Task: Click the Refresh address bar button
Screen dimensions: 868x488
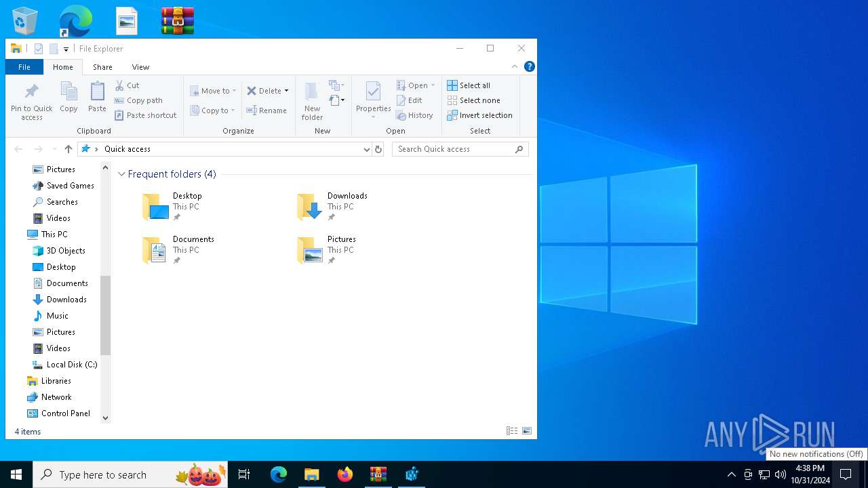Action: 378,149
